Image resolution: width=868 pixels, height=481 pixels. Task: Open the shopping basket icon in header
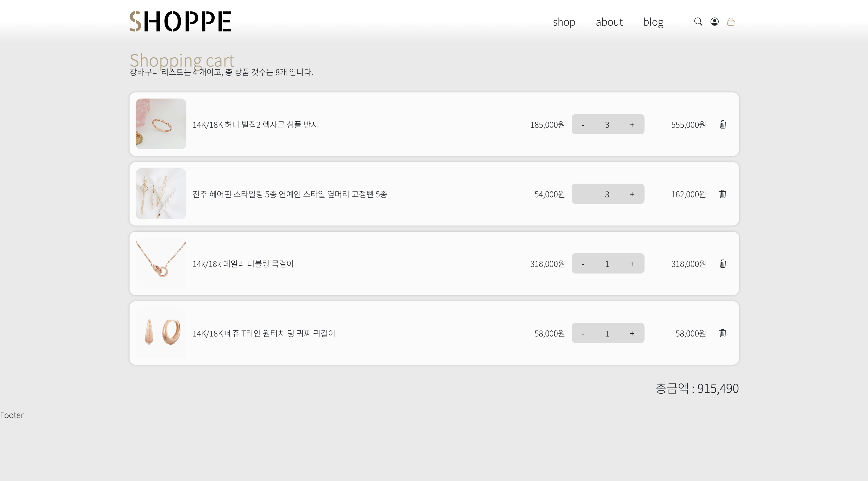(x=731, y=22)
